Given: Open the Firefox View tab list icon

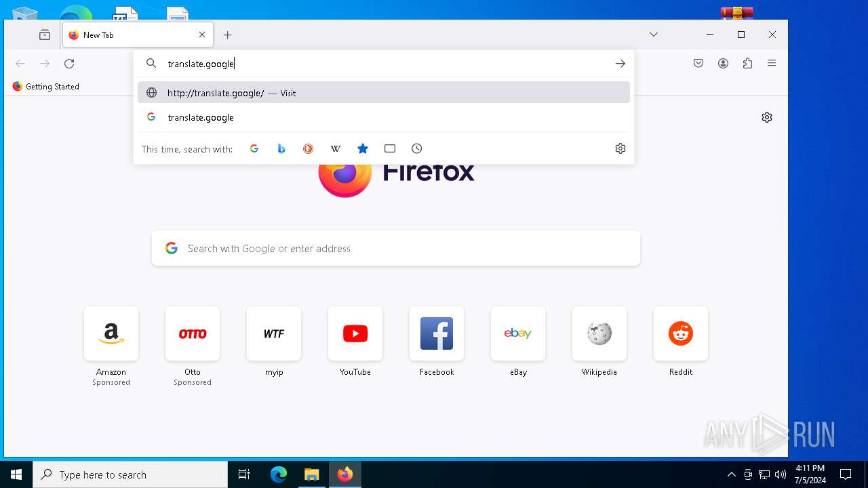Looking at the screenshot, I should [x=45, y=35].
